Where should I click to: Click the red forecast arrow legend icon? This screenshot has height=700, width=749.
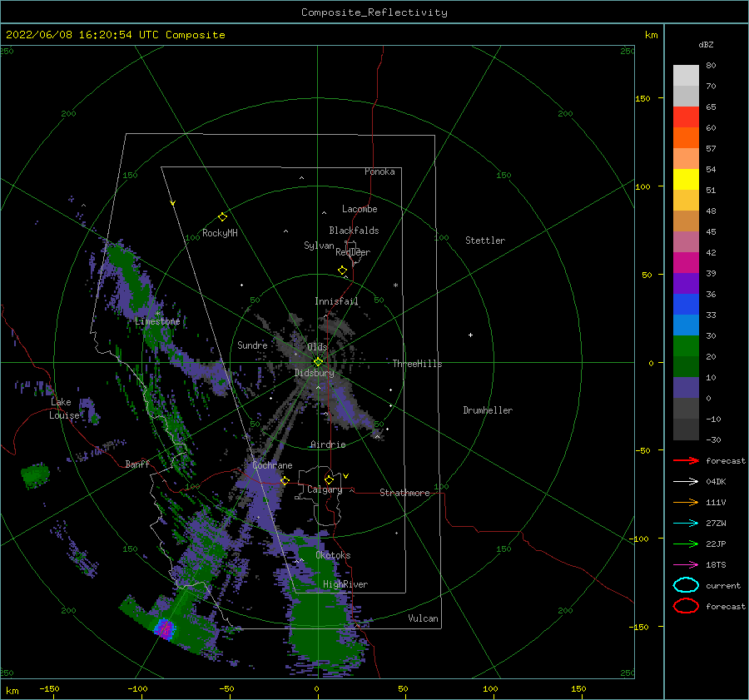click(686, 460)
